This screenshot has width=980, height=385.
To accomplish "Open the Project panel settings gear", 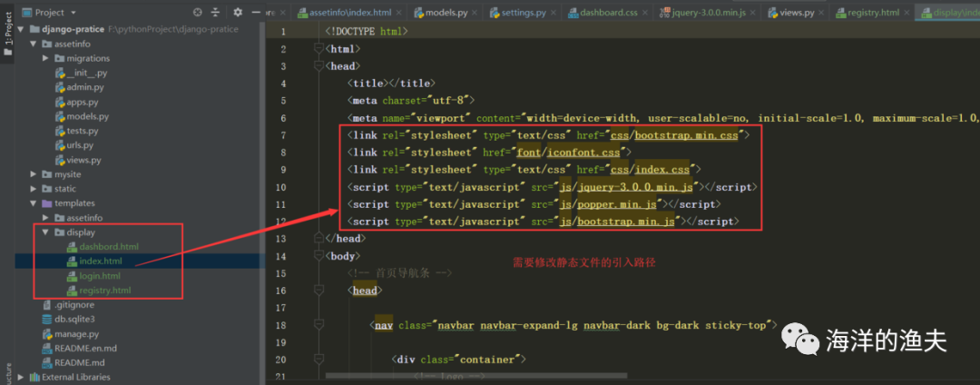I will (x=238, y=12).
